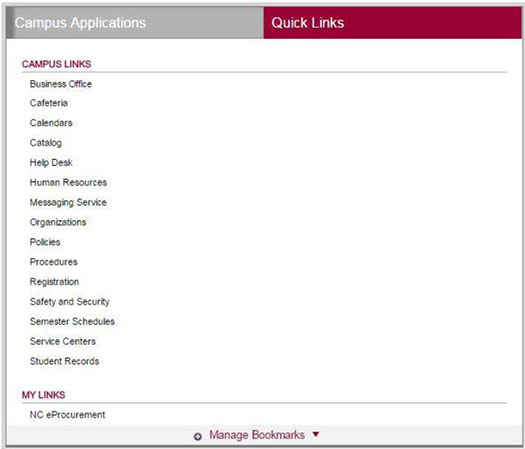Open the Student Records link

tap(64, 361)
